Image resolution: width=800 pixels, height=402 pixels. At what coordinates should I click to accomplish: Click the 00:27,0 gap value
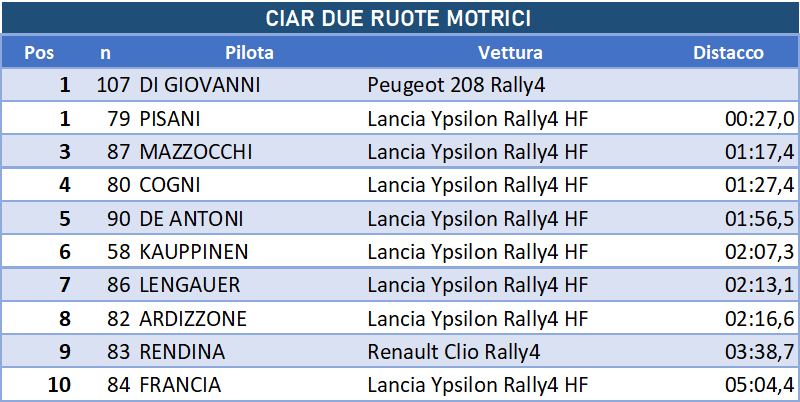tap(759, 119)
